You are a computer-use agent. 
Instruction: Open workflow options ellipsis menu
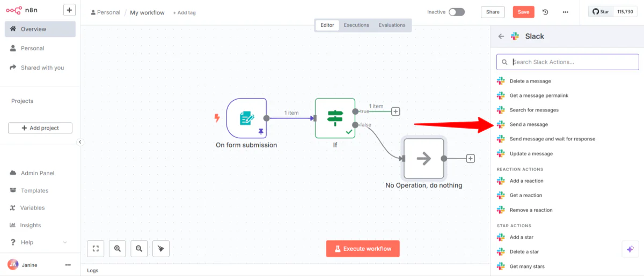(565, 12)
